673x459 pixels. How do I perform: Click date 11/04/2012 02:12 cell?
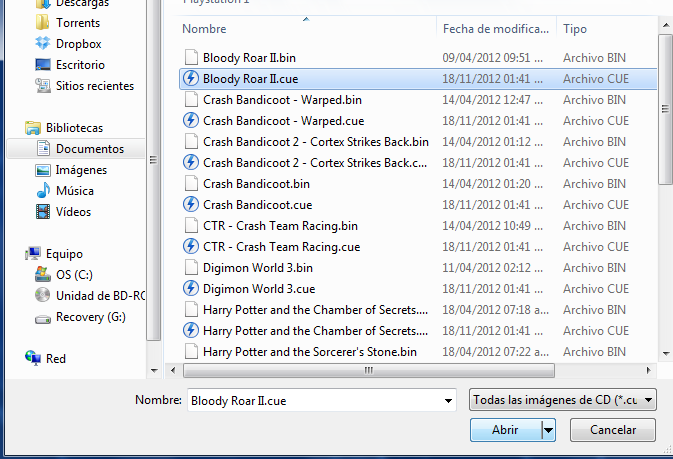[x=493, y=268]
